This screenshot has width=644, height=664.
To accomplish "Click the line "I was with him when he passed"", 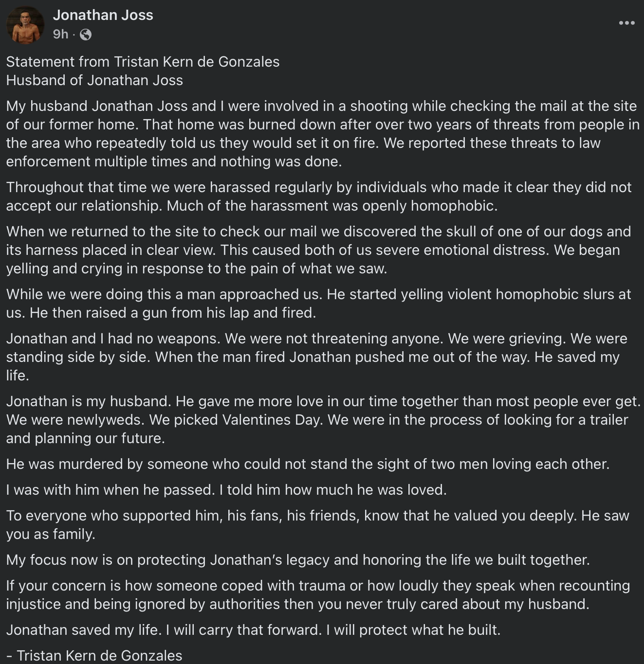I will (x=226, y=490).
